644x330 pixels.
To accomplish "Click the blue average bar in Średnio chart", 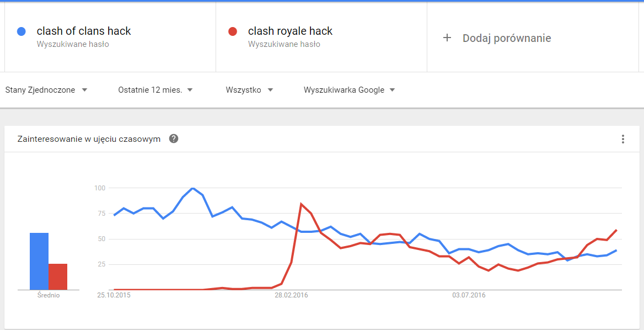I will pos(39,262).
